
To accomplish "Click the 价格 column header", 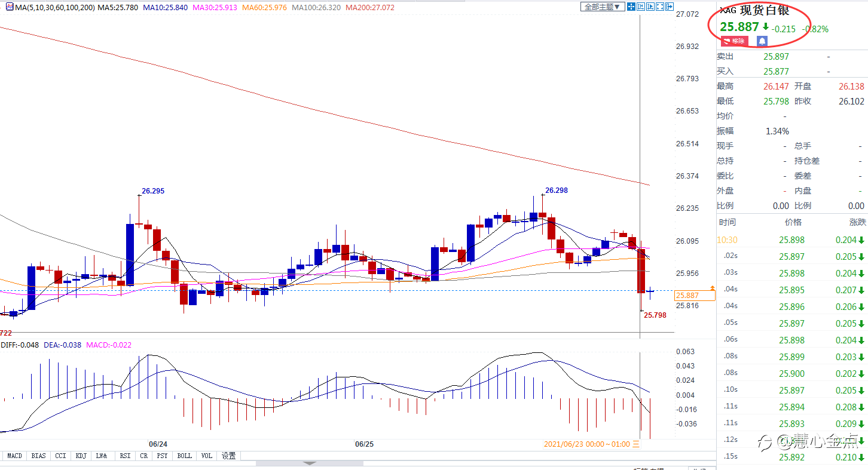I will point(793,222).
